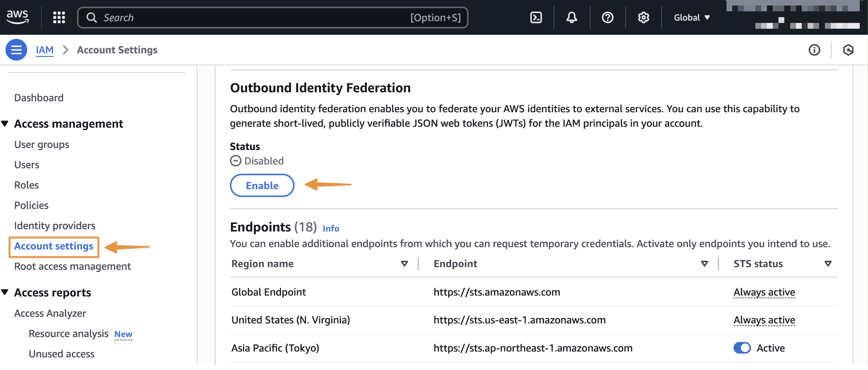Enable Outbound Identity Federation

pyautogui.click(x=262, y=185)
